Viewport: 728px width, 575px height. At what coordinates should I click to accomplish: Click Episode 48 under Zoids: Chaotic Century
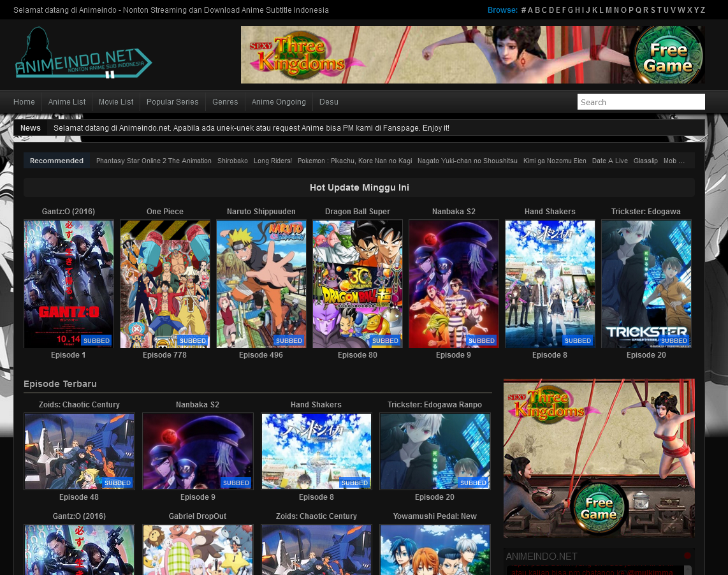coord(79,497)
